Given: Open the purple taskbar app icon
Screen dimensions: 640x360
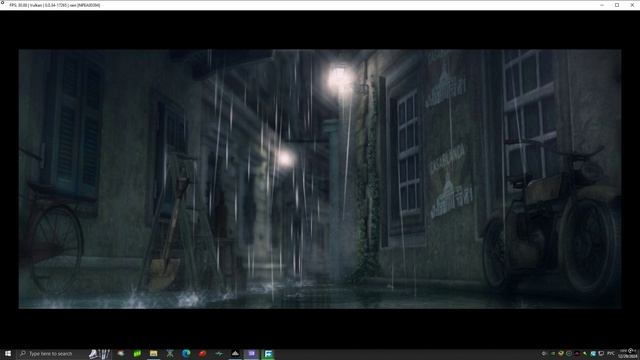Looking at the screenshot, I should tap(251, 353).
